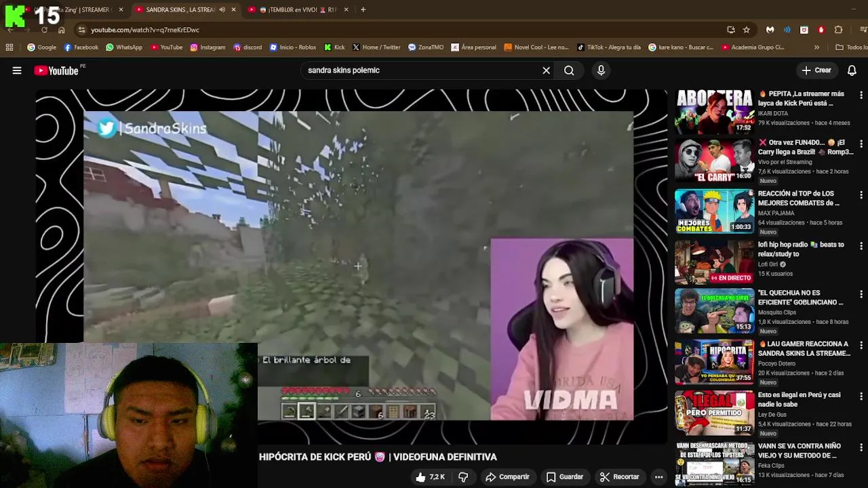Viewport: 868px width, 488px height.
Task: Click the Ley De Gus channel name
Action: (x=776, y=414)
